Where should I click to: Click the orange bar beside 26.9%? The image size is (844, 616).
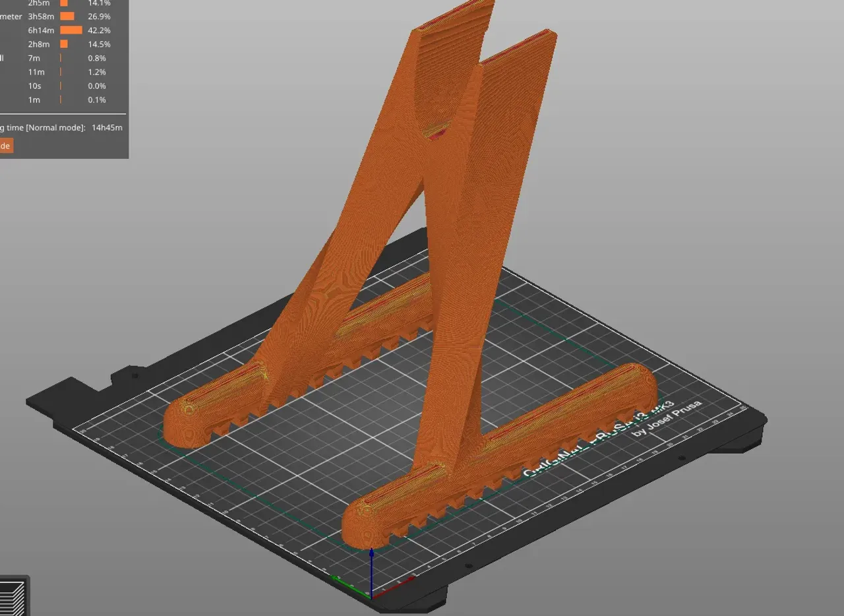67,16
